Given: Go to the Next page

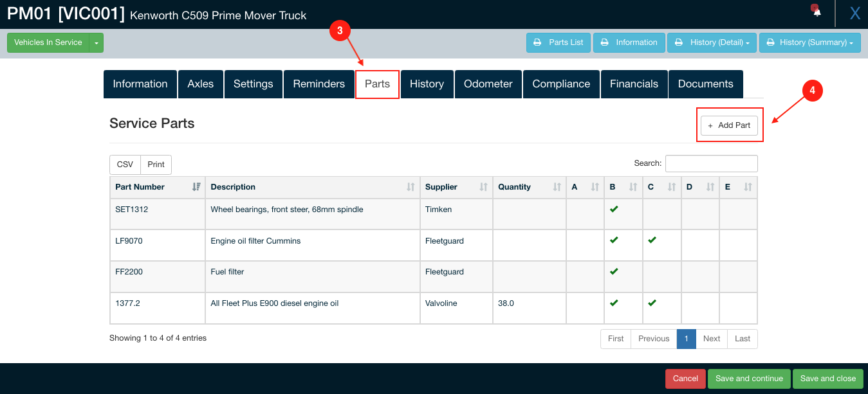Looking at the screenshot, I should click(712, 339).
